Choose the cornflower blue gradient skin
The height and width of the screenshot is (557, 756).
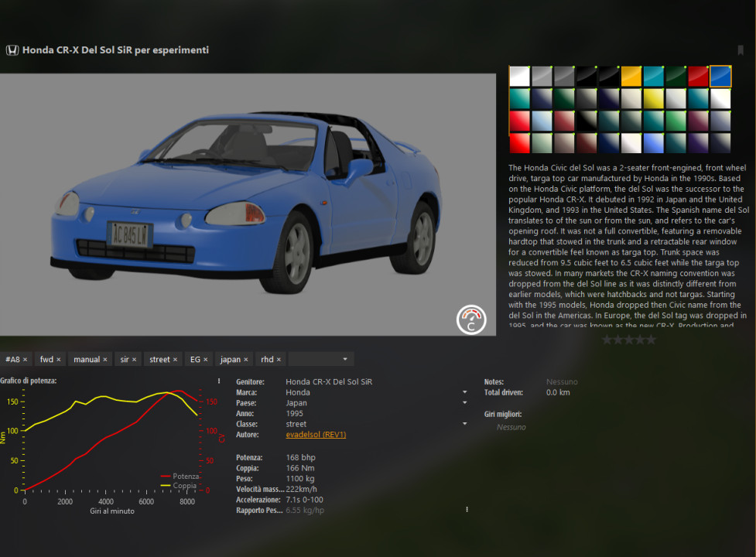pos(653,143)
